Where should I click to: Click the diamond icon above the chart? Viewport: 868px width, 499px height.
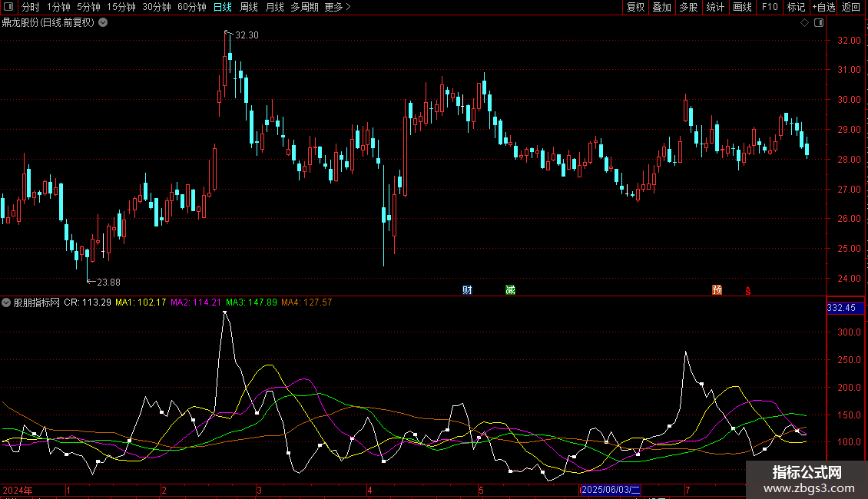[x=804, y=23]
